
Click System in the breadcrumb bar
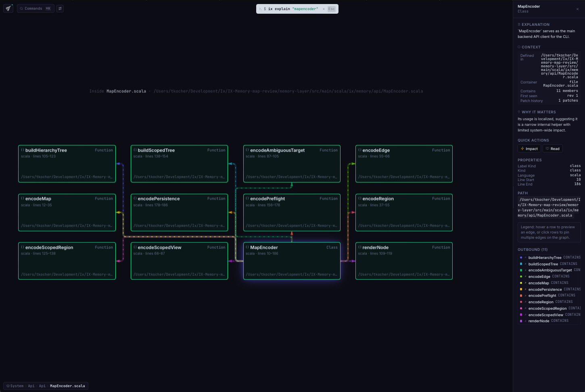15,386
